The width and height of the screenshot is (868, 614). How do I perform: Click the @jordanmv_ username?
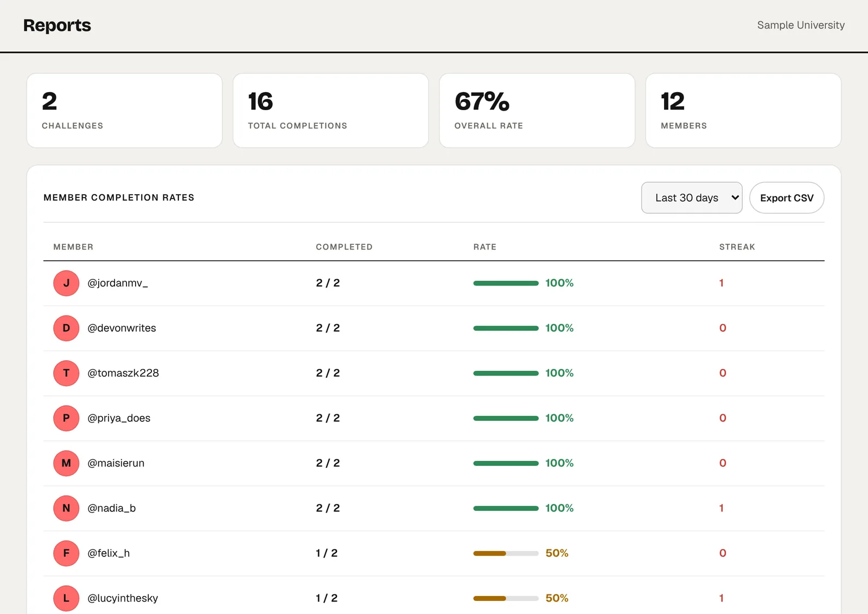tap(118, 283)
